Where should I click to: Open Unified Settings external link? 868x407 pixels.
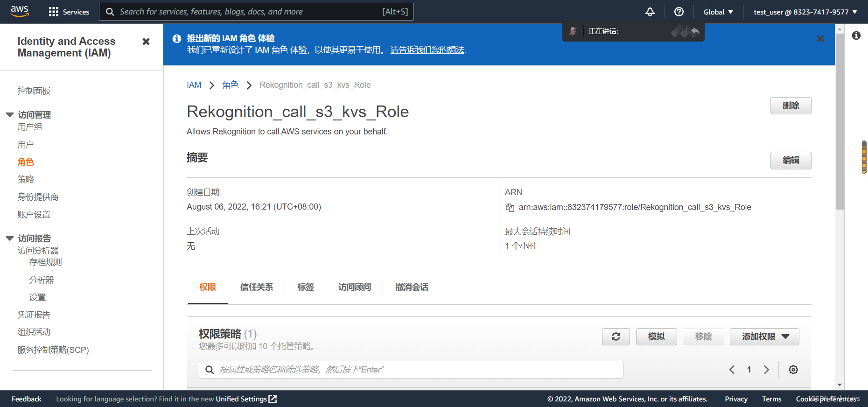point(246,399)
